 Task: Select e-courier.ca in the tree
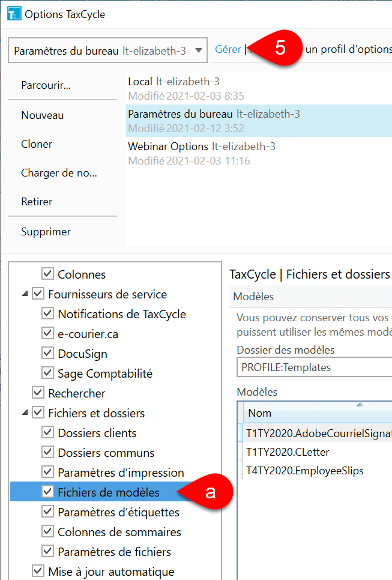pos(88,334)
